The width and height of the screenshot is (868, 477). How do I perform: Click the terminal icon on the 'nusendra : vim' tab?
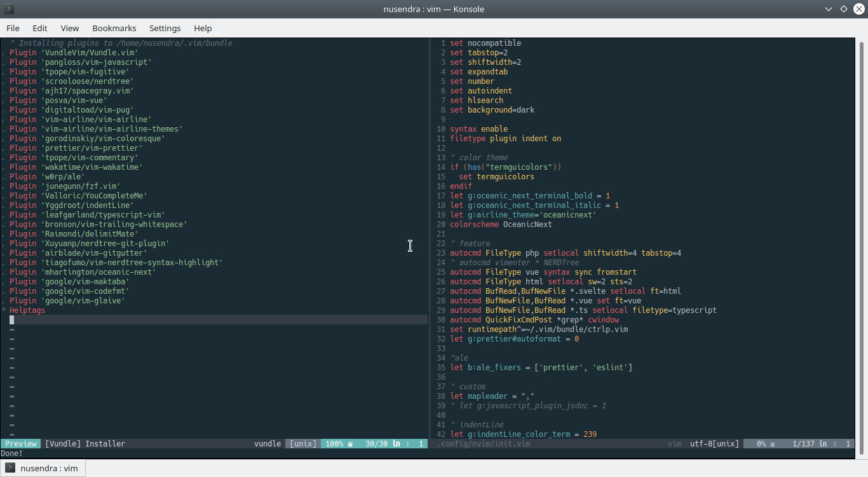(10, 468)
